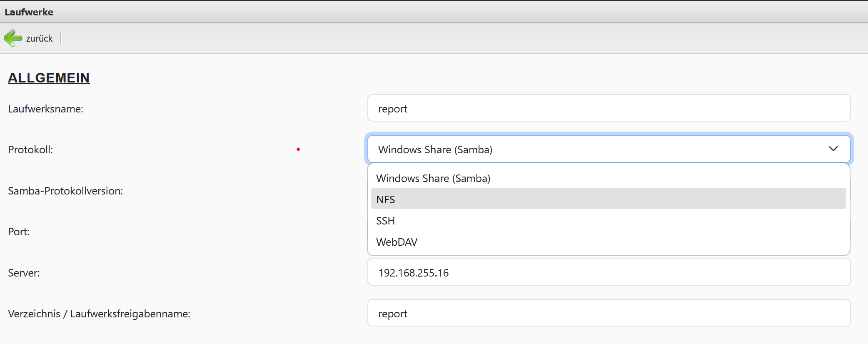This screenshot has width=868, height=344.
Task: Click the Samba-Protokollversion label
Action: [65, 191]
